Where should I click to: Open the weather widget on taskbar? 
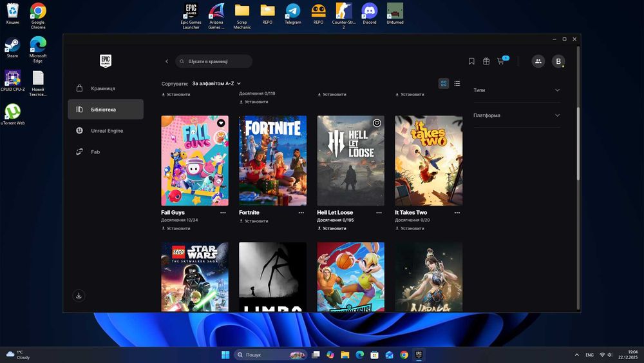pyautogui.click(x=17, y=355)
